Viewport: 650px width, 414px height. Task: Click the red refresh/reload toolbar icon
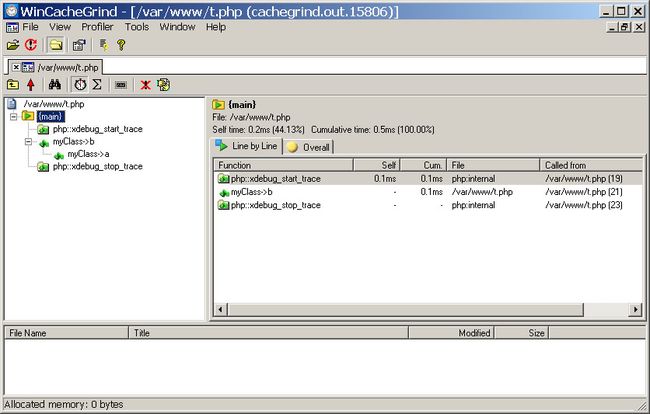pyautogui.click(x=31, y=45)
